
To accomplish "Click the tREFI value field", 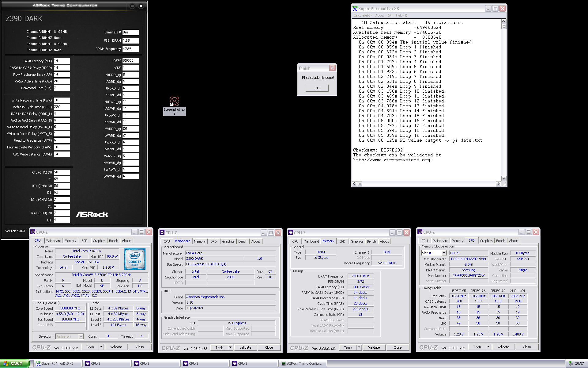I will [130, 60].
